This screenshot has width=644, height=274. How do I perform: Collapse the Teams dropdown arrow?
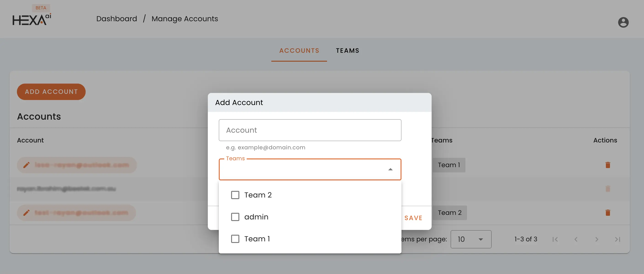click(x=390, y=169)
